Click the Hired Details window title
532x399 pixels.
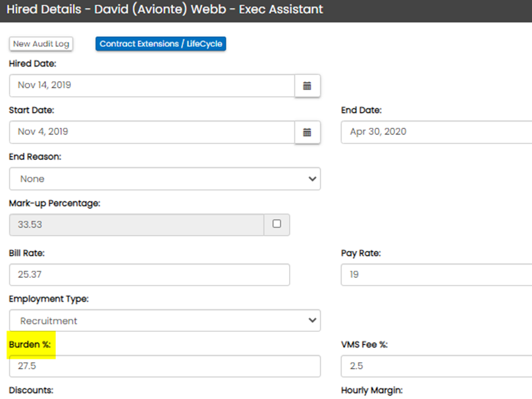pyautogui.click(x=165, y=9)
